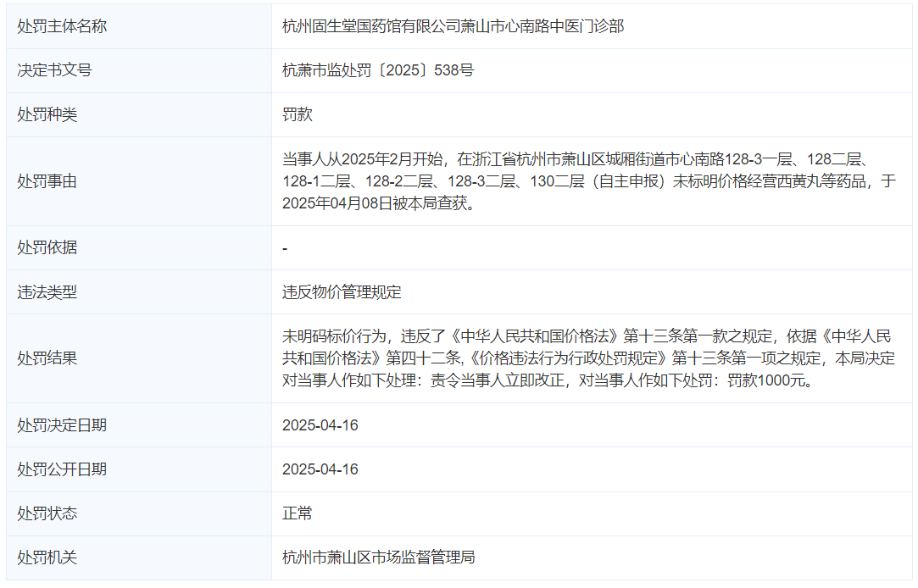Click the 处罚事由 label
This screenshot has width=918, height=588.
47,181
